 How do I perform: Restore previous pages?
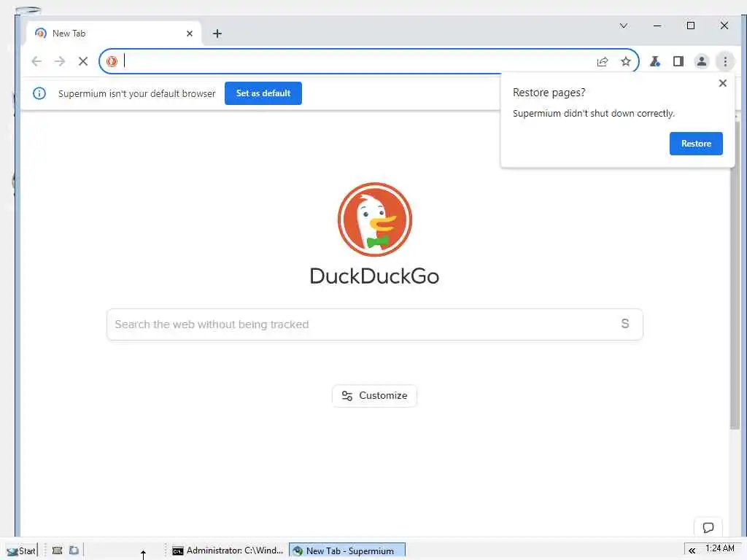(x=695, y=144)
